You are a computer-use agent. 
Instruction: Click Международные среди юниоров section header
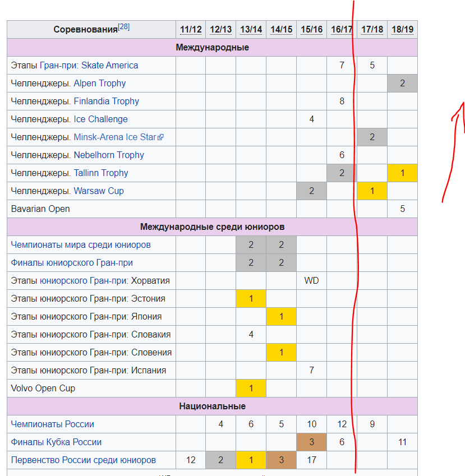pyautogui.click(x=212, y=227)
